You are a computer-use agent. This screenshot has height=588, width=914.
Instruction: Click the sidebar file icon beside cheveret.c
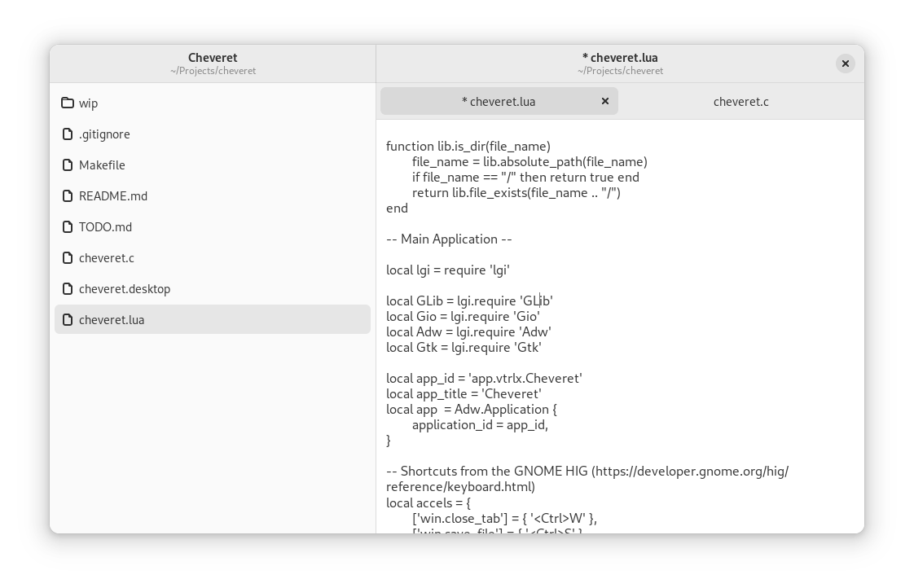coord(68,257)
